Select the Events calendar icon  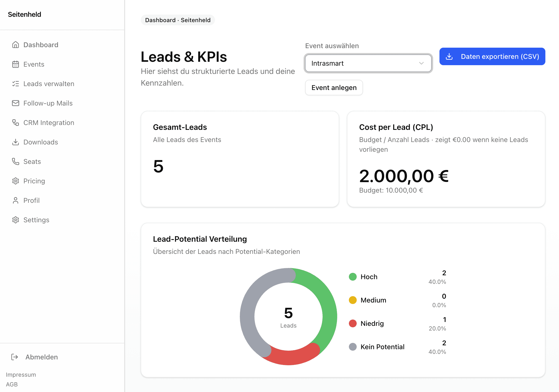tap(16, 64)
